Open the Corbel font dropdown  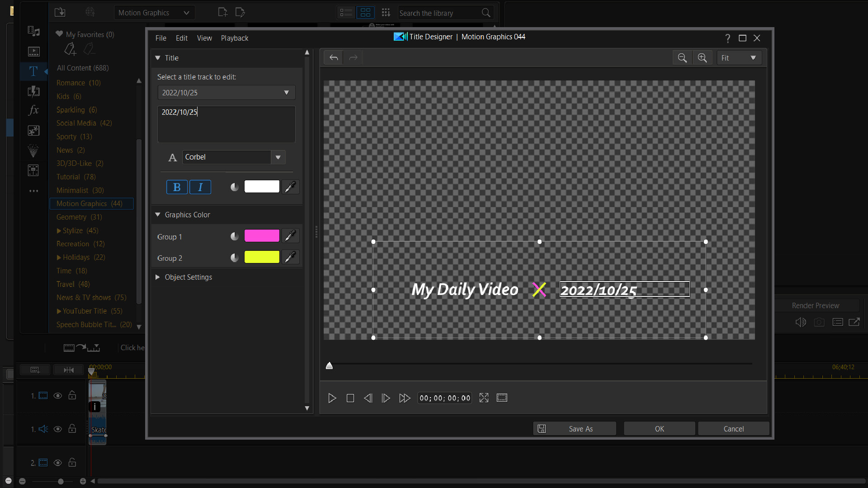point(278,157)
